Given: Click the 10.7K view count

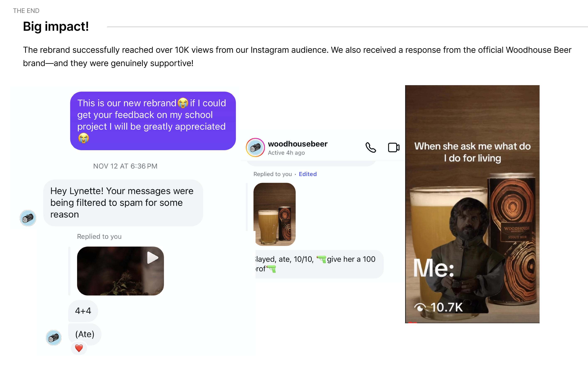Looking at the screenshot, I should click(447, 307).
